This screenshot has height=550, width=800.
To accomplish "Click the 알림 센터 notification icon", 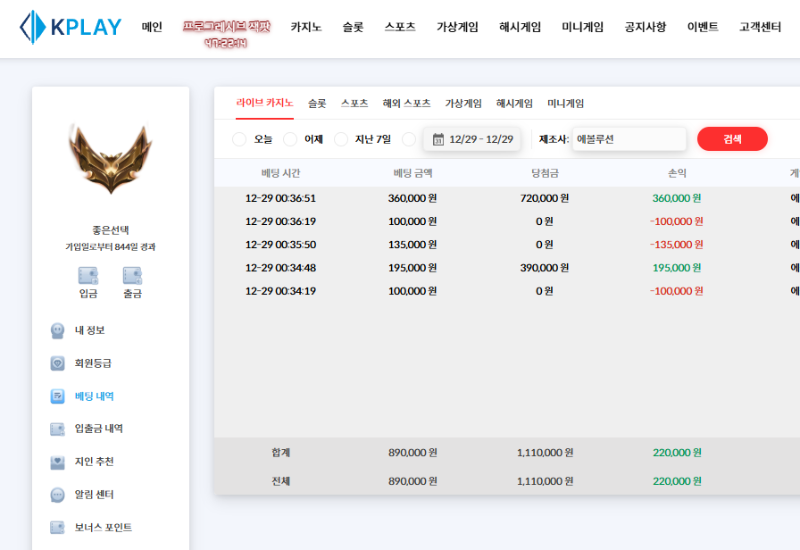I will pos(58,495).
